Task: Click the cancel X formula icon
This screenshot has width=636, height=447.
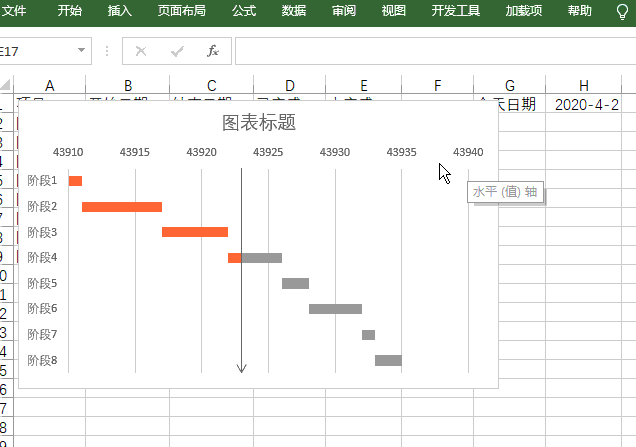Action: coord(141,51)
